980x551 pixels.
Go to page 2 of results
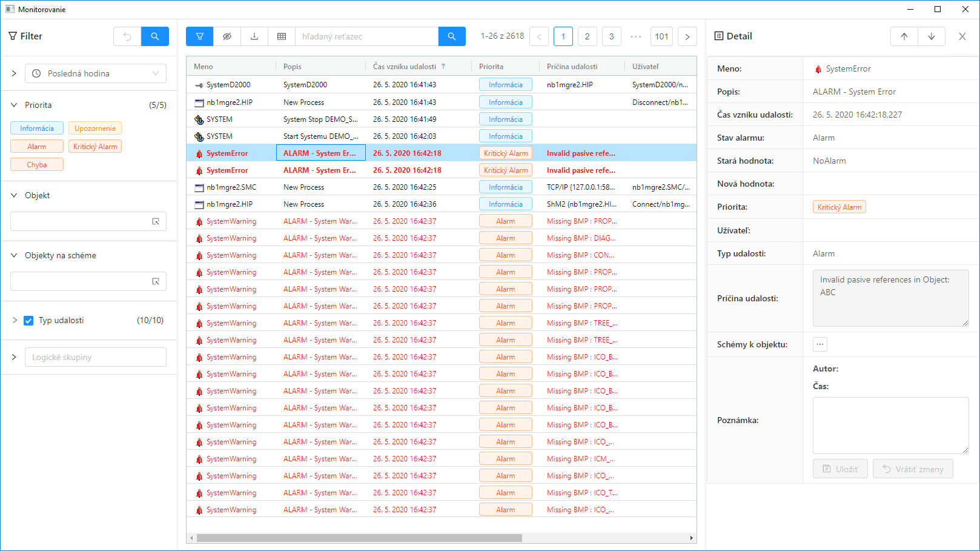[x=587, y=36]
